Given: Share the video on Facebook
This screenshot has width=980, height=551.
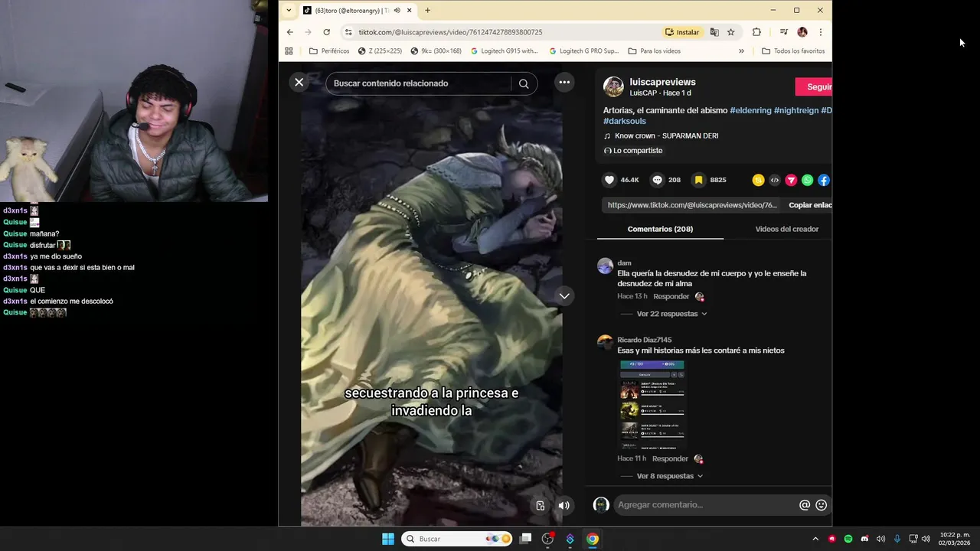Looking at the screenshot, I should [824, 180].
